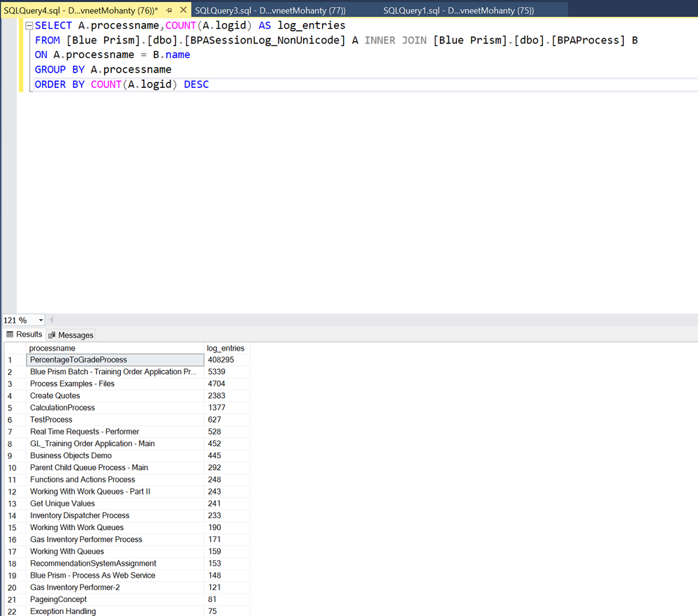Select cell 'Blue Prism Batch - Training Order Application Pr...'
Image resolution: width=698 pixels, height=616 pixels.
click(115, 372)
